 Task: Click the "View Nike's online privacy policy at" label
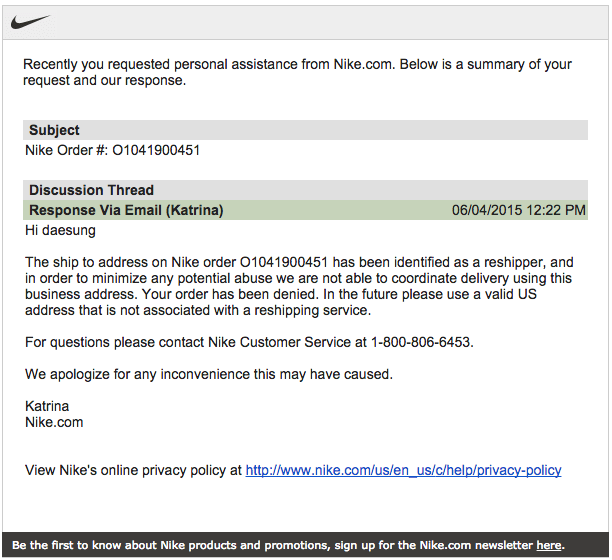coord(133,470)
